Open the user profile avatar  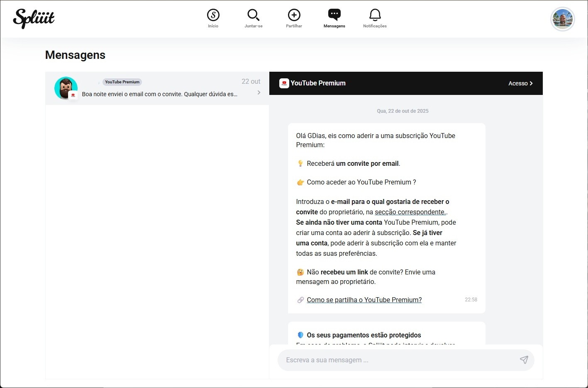(562, 19)
